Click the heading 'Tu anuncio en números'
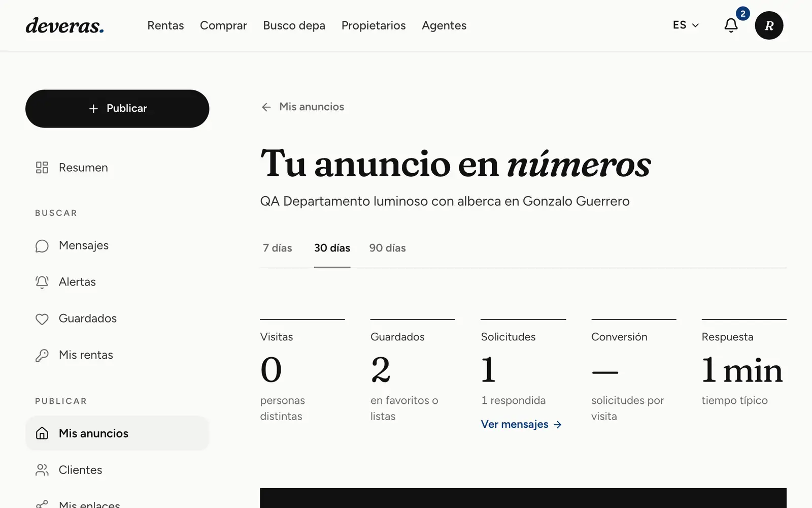 point(456,164)
